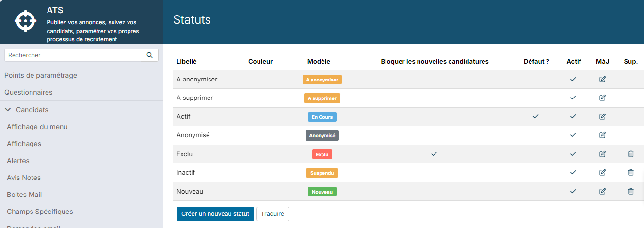Screen dimensions: 644x228
Task: Open Alertes sidebar item
Action: click(18, 161)
